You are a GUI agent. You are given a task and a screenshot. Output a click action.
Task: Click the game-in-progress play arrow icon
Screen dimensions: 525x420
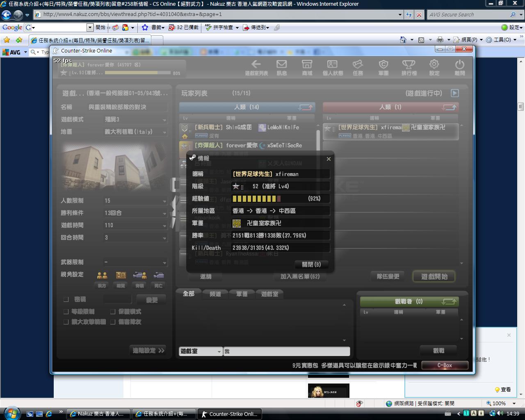[x=454, y=93]
